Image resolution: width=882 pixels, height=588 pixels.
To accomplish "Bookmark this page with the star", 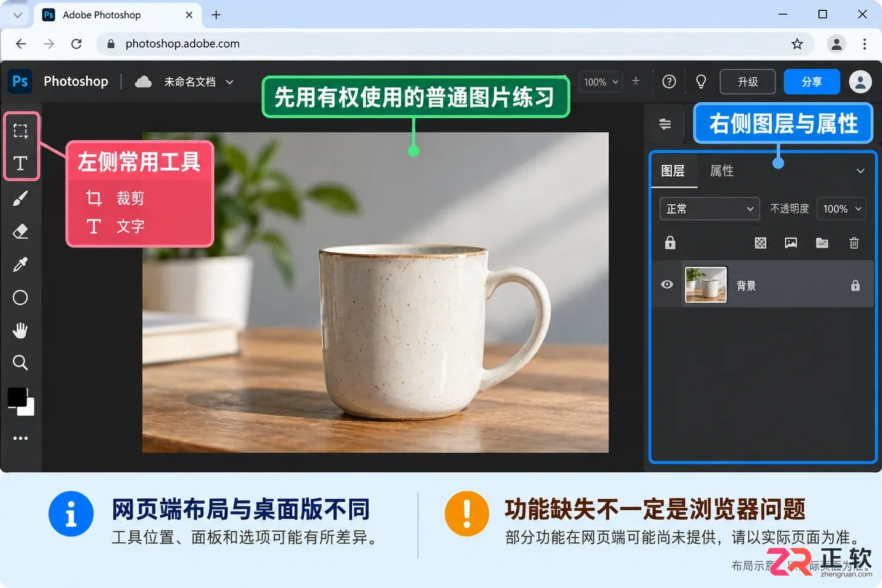I will point(797,43).
